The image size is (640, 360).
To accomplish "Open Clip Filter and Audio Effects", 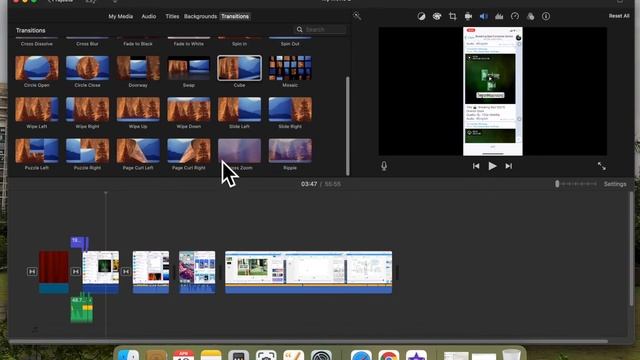I will tap(530, 16).
